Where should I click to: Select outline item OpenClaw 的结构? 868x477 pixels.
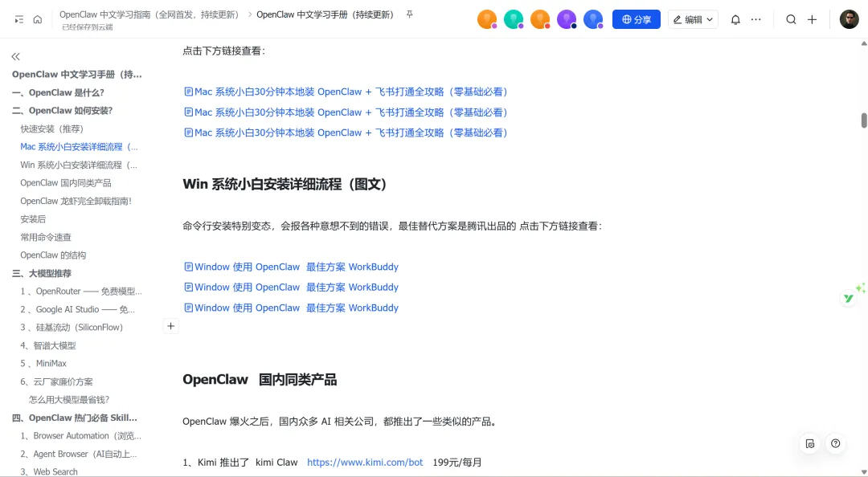click(x=53, y=255)
